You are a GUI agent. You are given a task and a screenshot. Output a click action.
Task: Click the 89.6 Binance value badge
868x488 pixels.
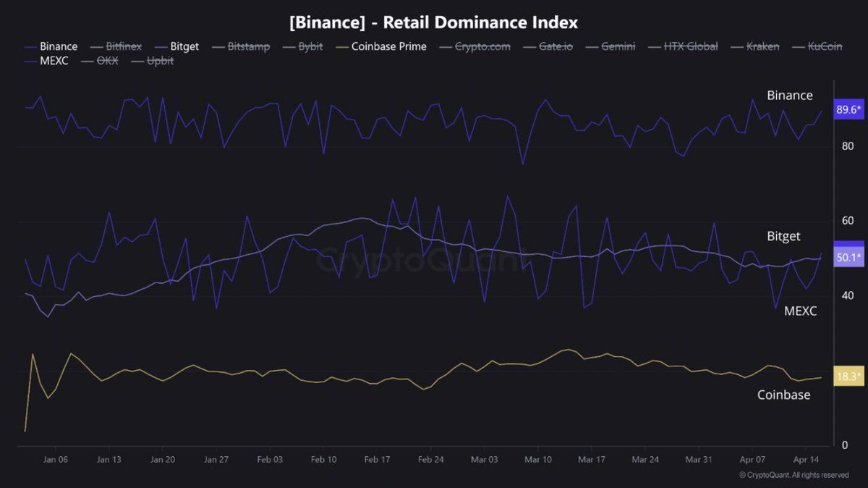(848, 110)
